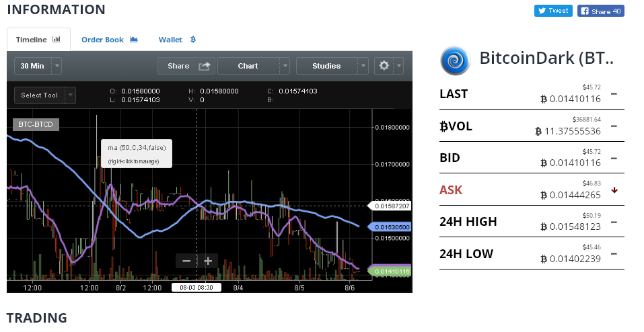This screenshot has width=644, height=332.
Task: Click the 0.01800000 price axis label
Action: tap(392, 127)
